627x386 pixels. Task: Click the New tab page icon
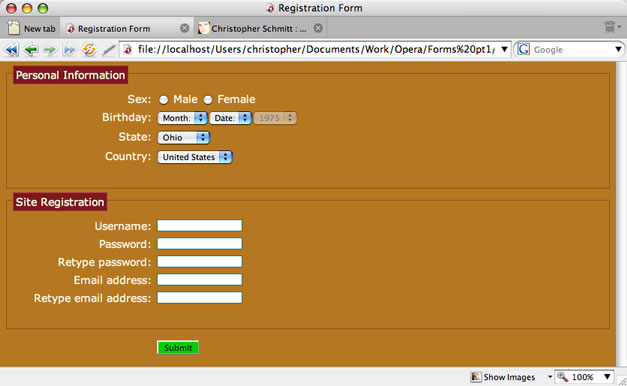click(x=14, y=28)
